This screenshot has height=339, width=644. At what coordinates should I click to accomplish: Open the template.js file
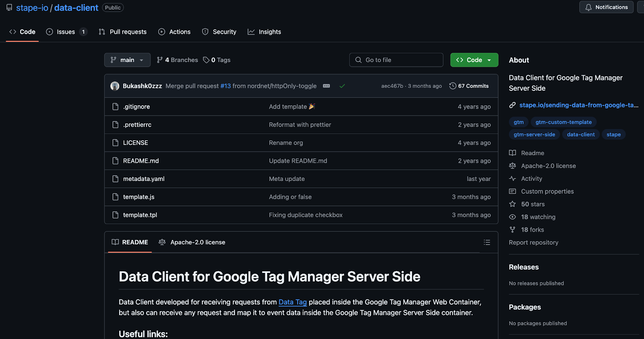click(139, 197)
